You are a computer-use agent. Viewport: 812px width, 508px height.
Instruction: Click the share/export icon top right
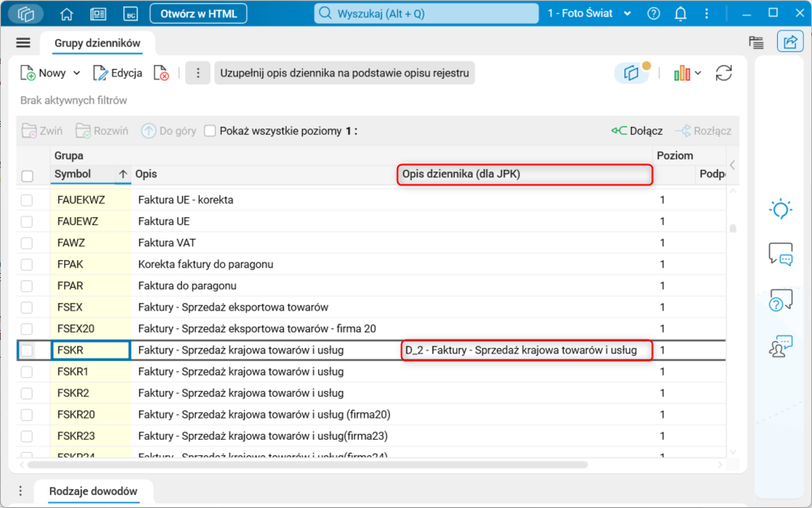(x=790, y=42)
